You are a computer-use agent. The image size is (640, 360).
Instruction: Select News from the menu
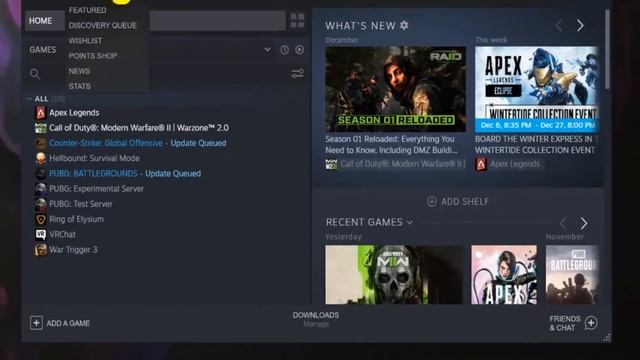[x=79, y=71]
